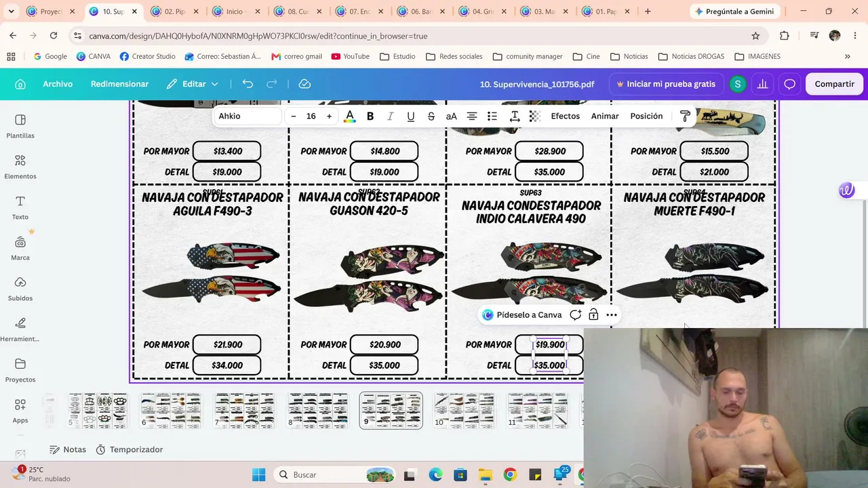This screenshot has height=488, width=868.
Task: Click the Compartir share button
Action: click(834, 84)
